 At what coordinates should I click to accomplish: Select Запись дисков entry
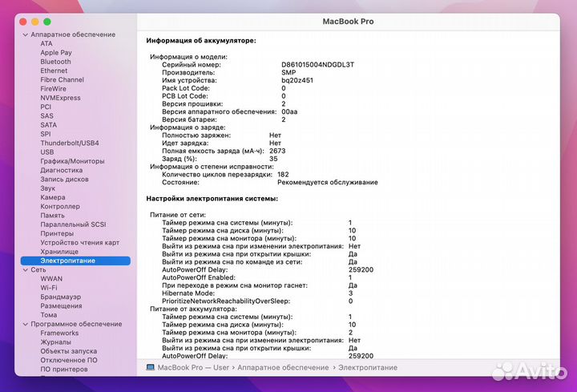point(64,180)
